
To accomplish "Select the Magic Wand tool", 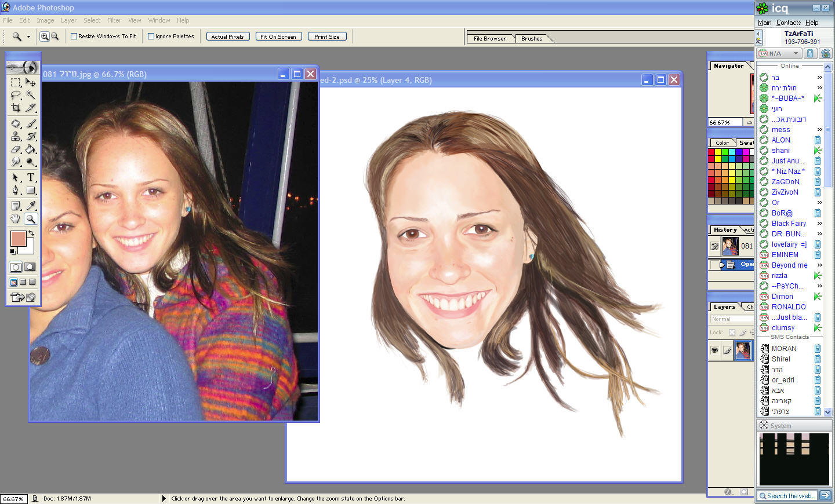I will tap(31, 95).
